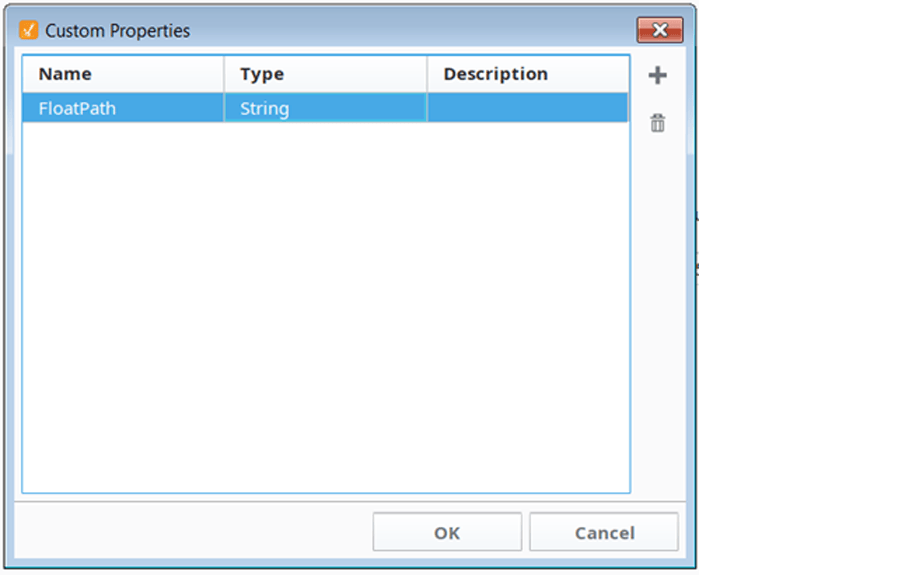
Task: Select the String type cell
Action: click(x=325, y=108)
